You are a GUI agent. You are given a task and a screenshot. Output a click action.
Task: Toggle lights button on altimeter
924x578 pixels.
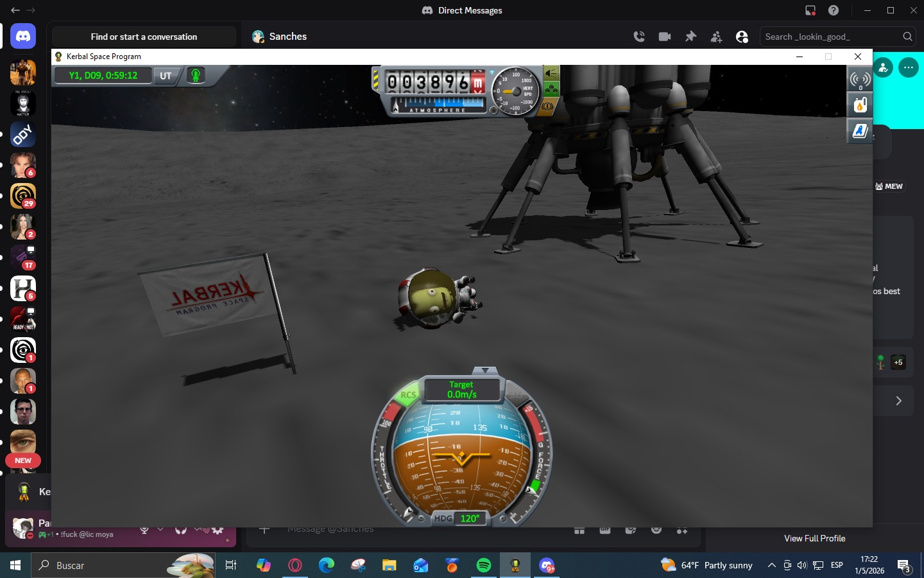[x=551, y=73]
